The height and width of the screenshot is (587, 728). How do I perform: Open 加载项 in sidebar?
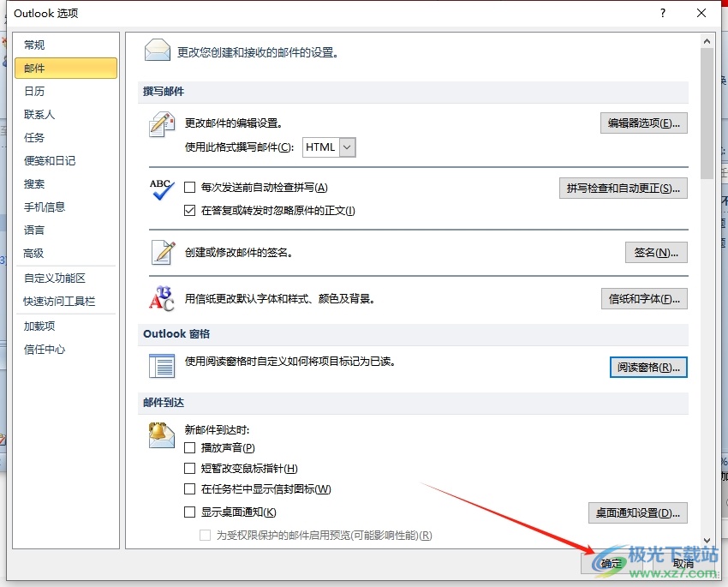pos(66,326)
